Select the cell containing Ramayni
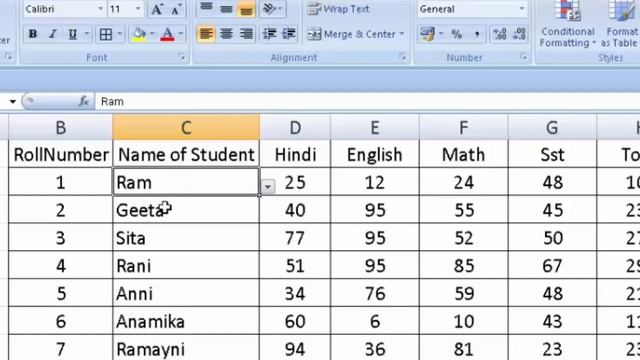 (x=186, y=348)
